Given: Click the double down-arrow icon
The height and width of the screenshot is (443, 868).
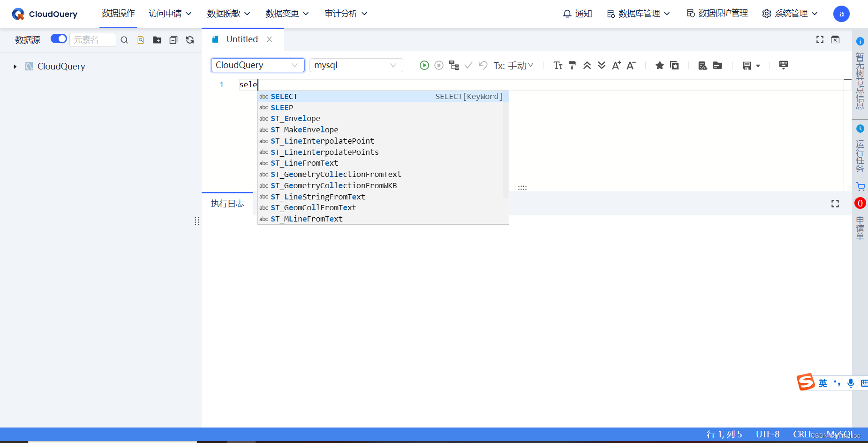Looking at the screenshot, I should pyautogui.click(x=602, y=65).
